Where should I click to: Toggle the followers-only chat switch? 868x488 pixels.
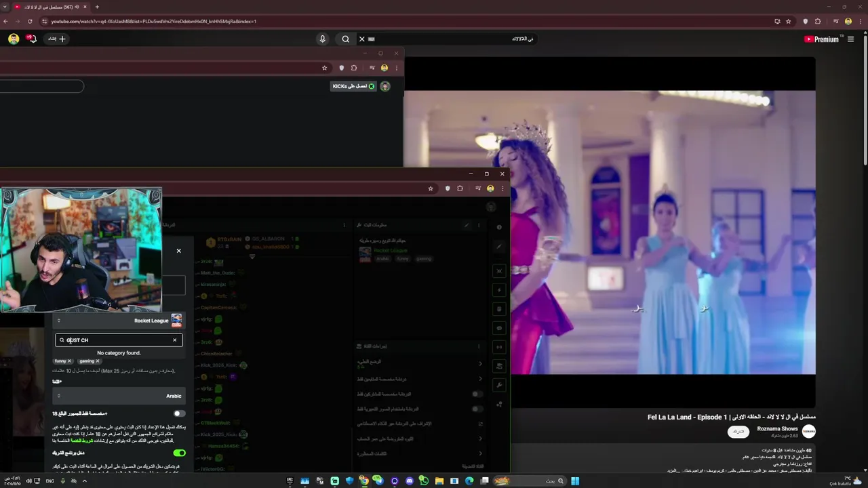click(x=477, y=394)
